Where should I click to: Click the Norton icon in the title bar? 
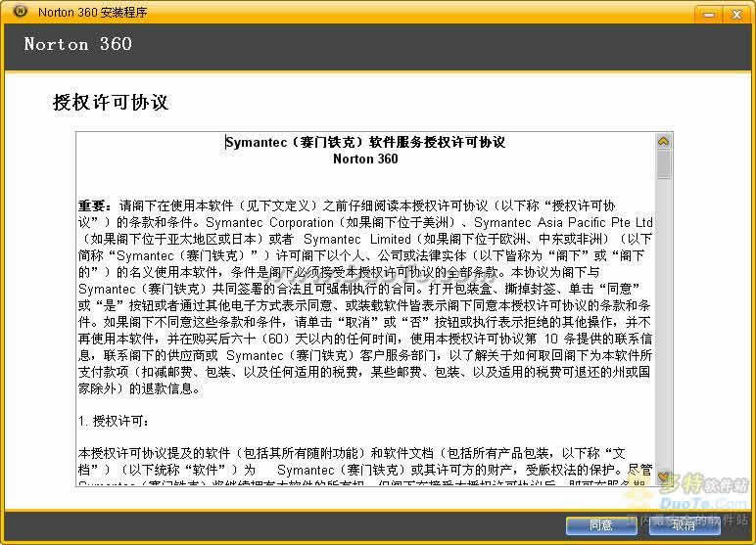pos(20,11)
